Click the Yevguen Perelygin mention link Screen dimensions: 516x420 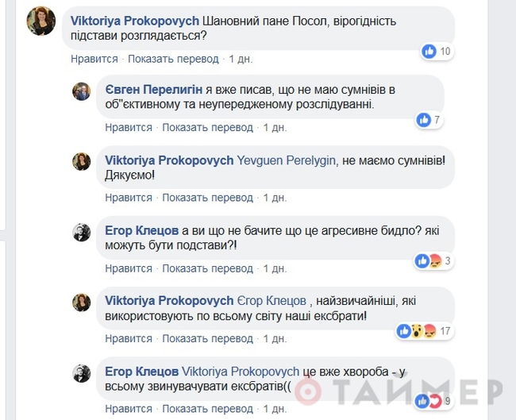[286, 160]
